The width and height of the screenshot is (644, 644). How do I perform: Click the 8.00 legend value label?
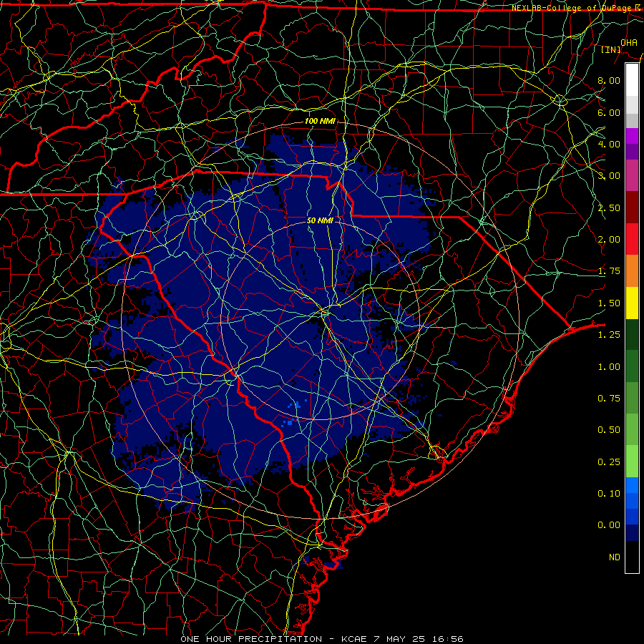coord(609,80)
